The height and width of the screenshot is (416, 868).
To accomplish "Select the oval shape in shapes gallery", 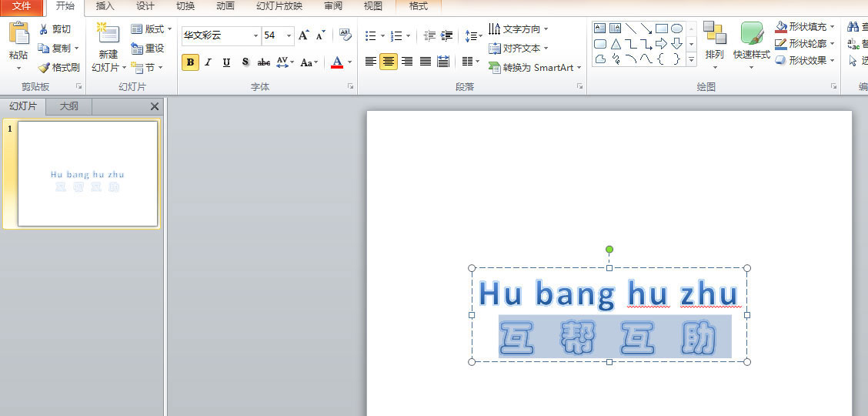I will [676, 29].
